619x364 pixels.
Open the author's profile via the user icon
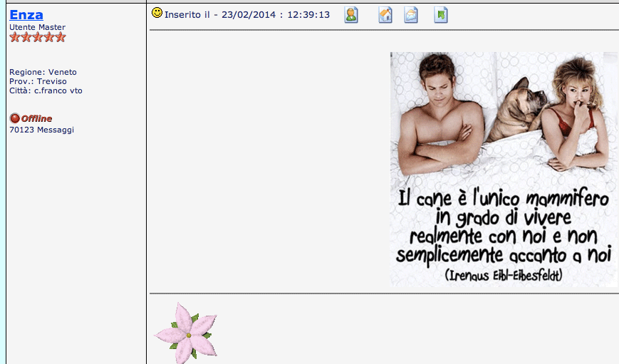(351, 15)
